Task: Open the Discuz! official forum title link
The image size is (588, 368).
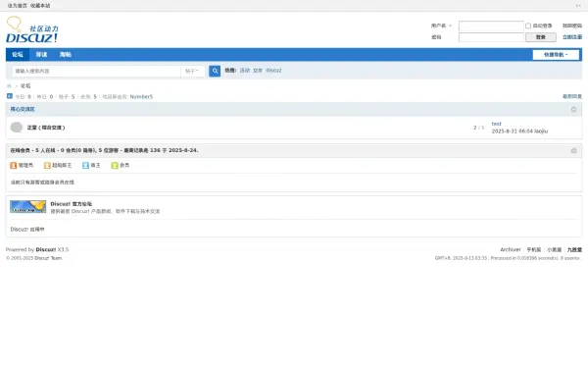Action: tap(72, 204)
